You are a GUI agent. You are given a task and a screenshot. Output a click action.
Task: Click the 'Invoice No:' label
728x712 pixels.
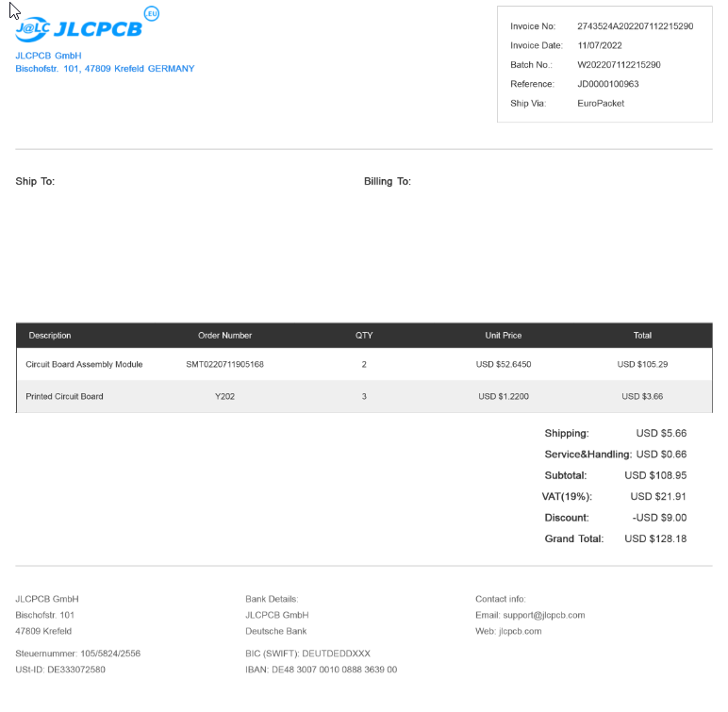tap(533, 26)
